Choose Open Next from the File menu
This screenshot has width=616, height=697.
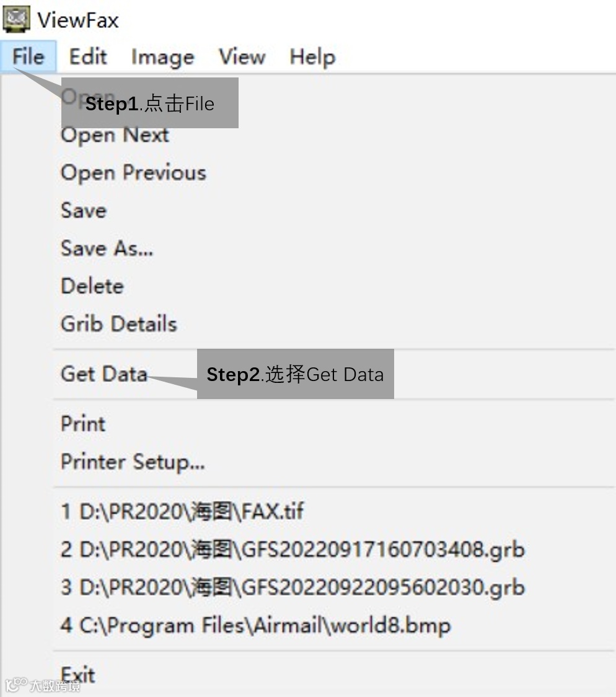click(115, 134)
